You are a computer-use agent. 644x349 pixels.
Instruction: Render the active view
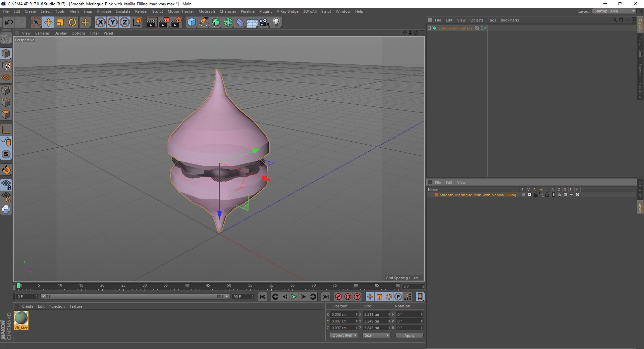(152, 22)
